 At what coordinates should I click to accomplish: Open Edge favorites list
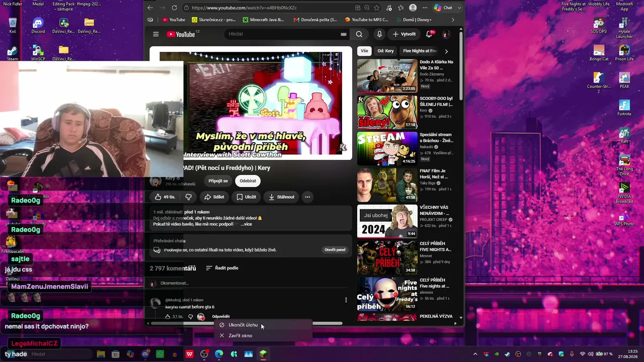point(401,8)
